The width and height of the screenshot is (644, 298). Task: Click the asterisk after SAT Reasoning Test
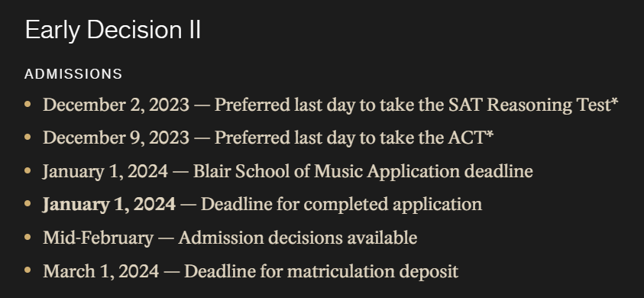tap(614, 102)
